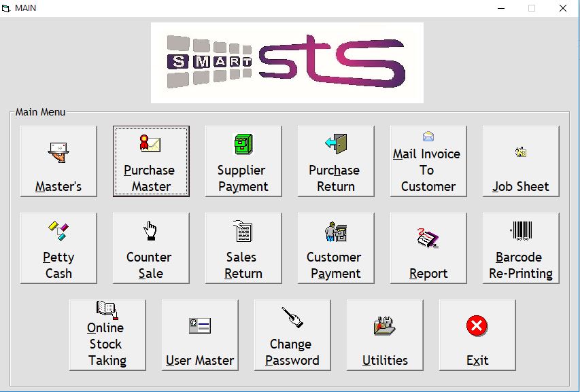The width and height of the screenshot is (580, 392).
Task: Open Purchase Master with the ribbon envelope icon
Action: coord(151,161)
